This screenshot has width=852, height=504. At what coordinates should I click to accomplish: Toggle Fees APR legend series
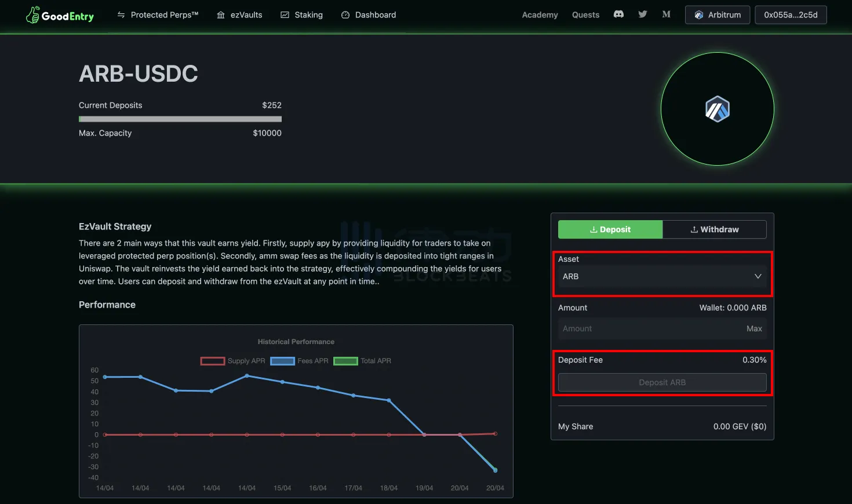click(x=299, y=361)
